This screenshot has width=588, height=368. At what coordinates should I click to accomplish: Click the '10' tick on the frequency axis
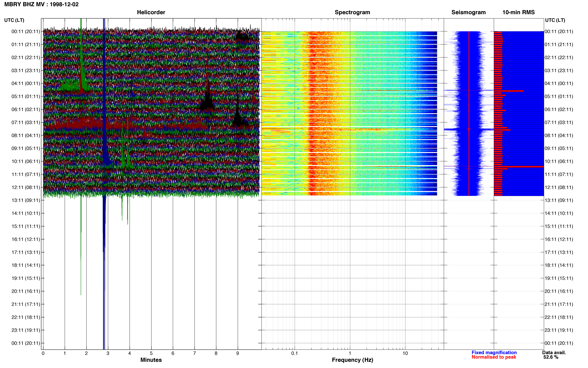[405, 353]
